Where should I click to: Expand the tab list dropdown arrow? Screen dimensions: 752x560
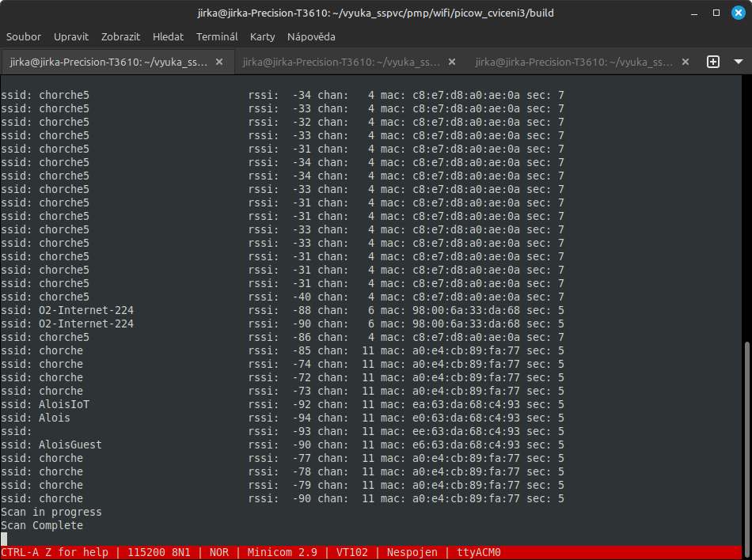pyautogui.click(x=738, y=62)
